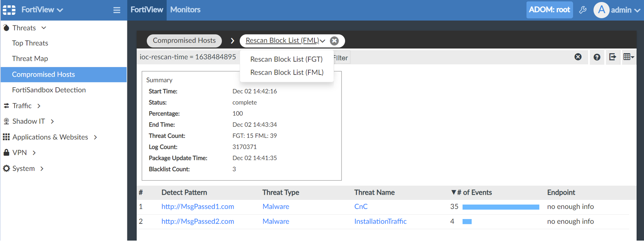
Task: Click Start Time value Dec 02 14:42:16
Action: pos(254,91)
